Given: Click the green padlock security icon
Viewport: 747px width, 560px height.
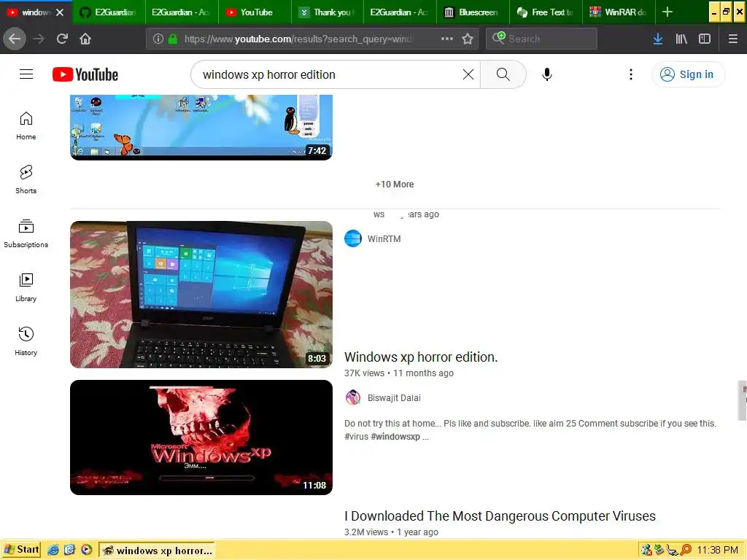Looking at the screenshot, I should [x=173, y=39].
